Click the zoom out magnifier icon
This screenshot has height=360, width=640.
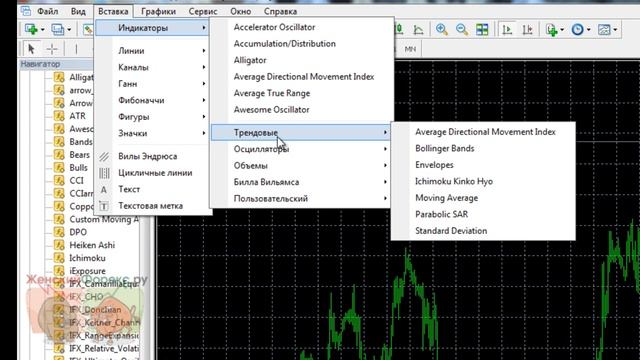(462, 29)
